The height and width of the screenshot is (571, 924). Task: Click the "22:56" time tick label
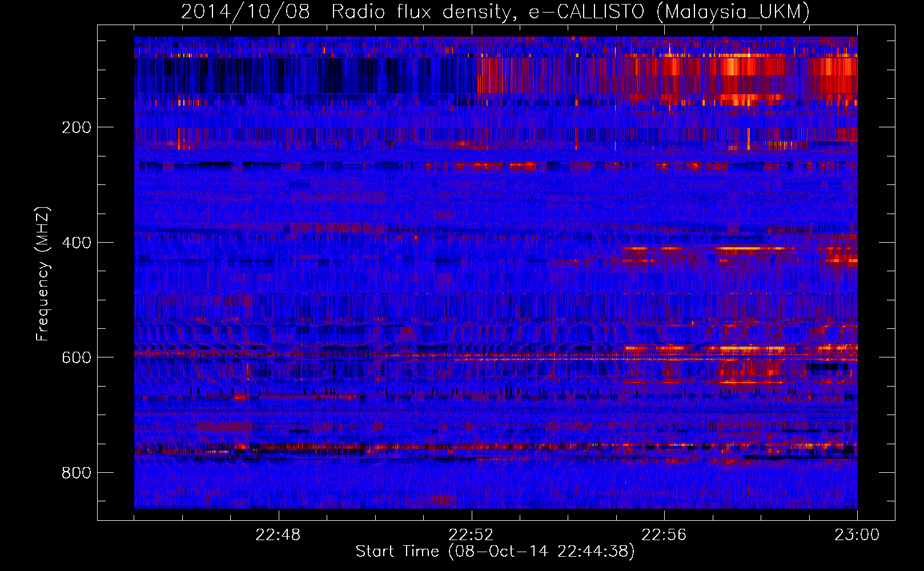(664, 535)
